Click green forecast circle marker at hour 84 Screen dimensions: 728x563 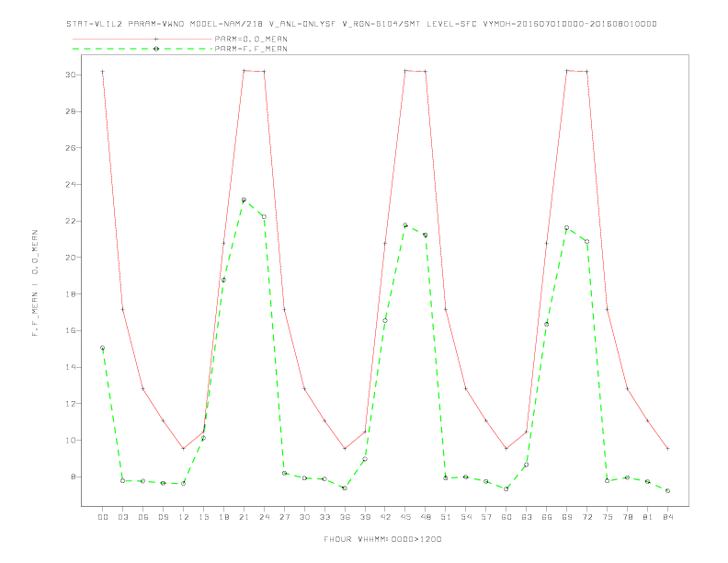667,490
